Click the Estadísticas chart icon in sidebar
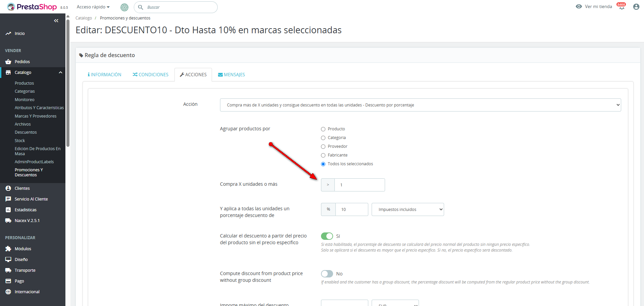 tap(8, 210)
